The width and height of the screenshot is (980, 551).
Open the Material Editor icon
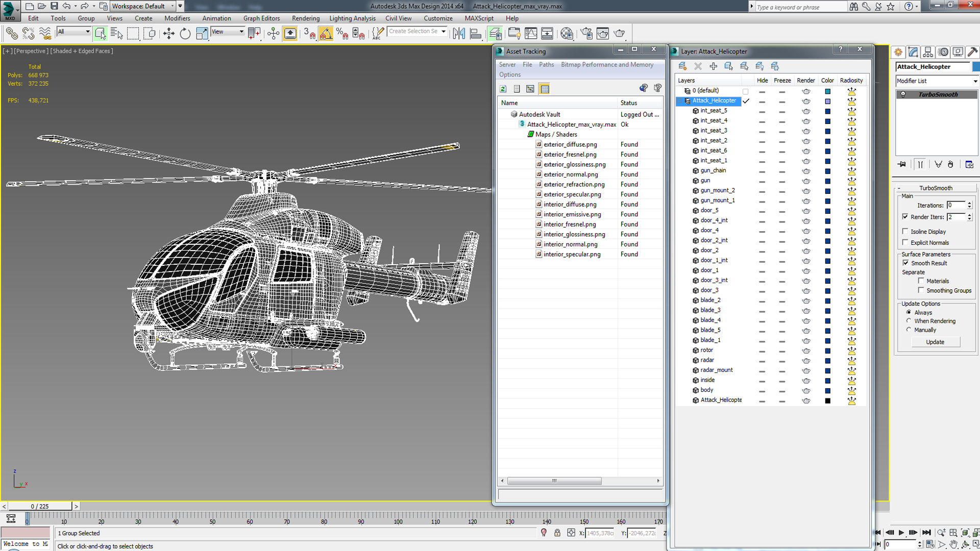point(567,34)
